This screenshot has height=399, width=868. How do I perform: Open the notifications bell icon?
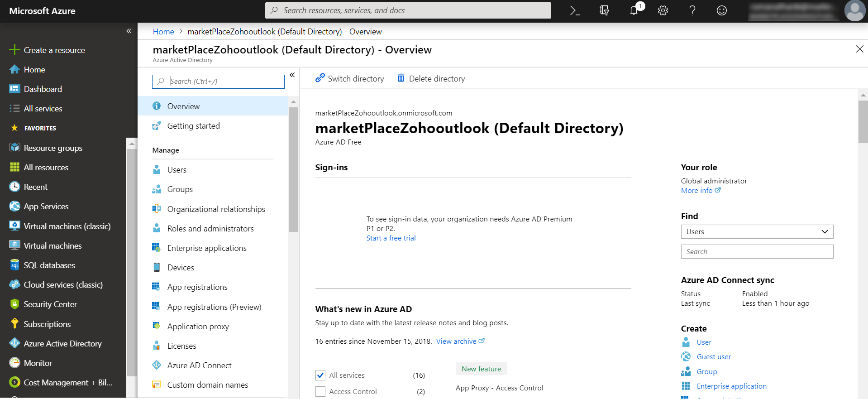634,10
